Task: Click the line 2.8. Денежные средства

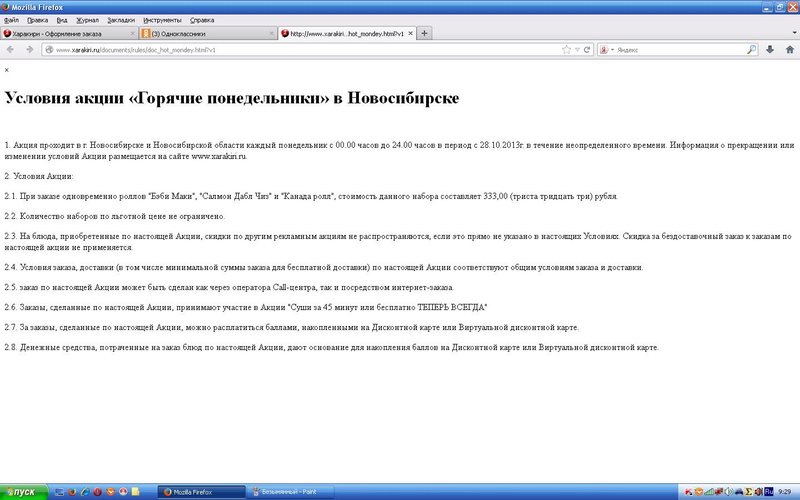Action: [x=332, y=347]
